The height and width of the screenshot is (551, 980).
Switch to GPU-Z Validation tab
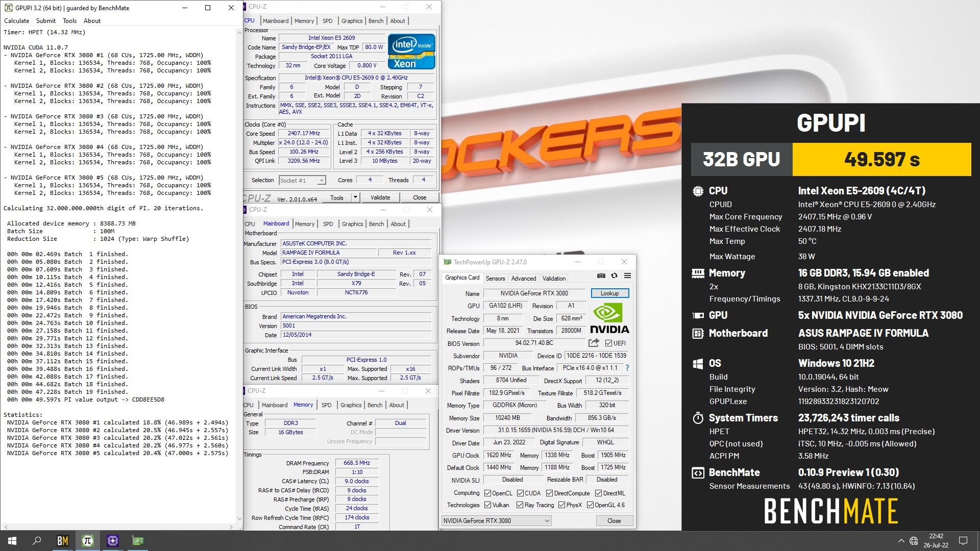(554, 279)
